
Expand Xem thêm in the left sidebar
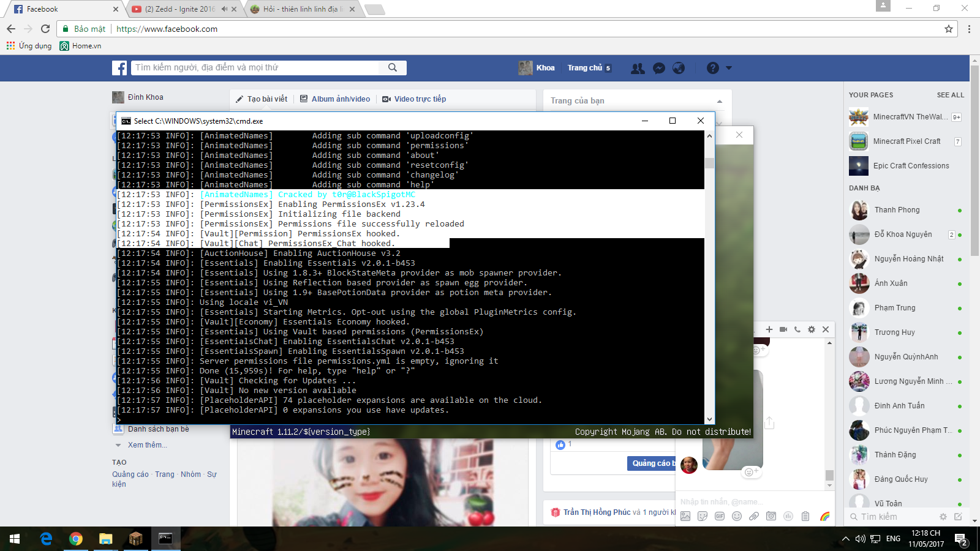pos(147,445)
